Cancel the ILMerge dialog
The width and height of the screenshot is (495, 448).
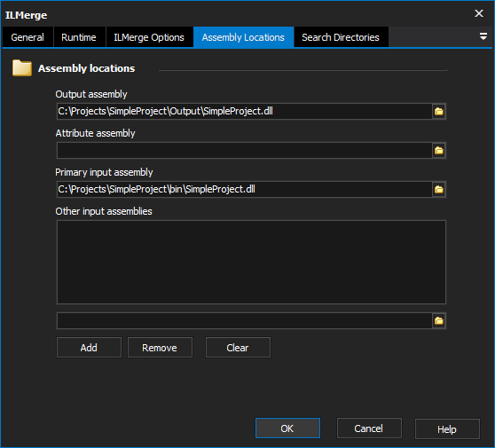click(369, 428)
